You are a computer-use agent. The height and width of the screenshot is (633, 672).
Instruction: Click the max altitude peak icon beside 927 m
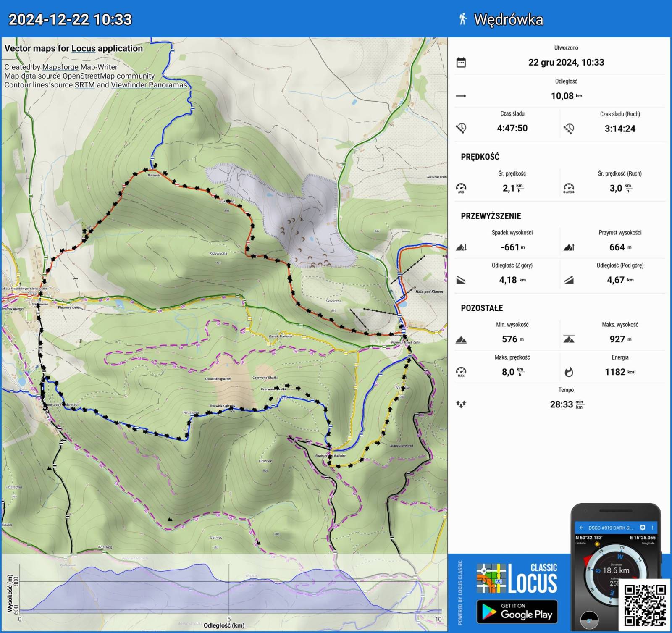569,339
